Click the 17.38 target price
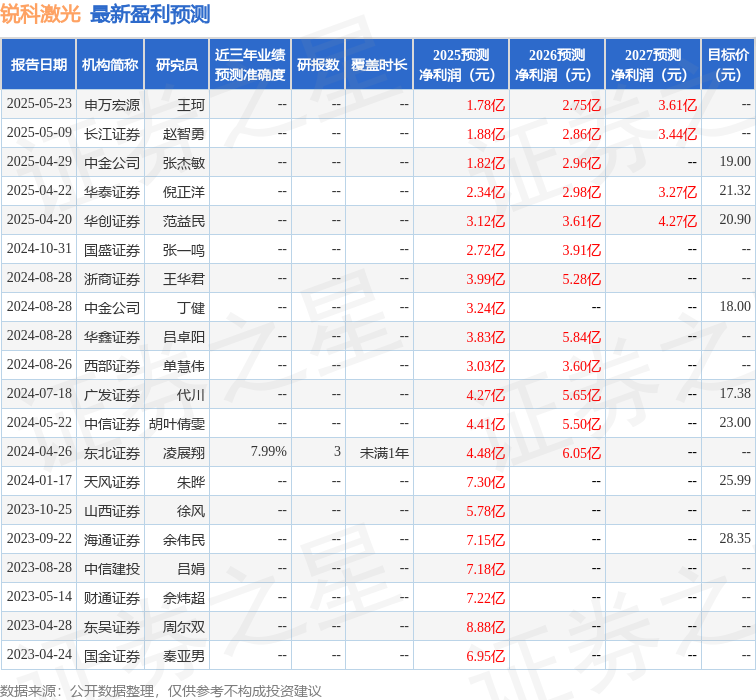The height and width of the screenshot is (700, 756). tap(735, 393)
